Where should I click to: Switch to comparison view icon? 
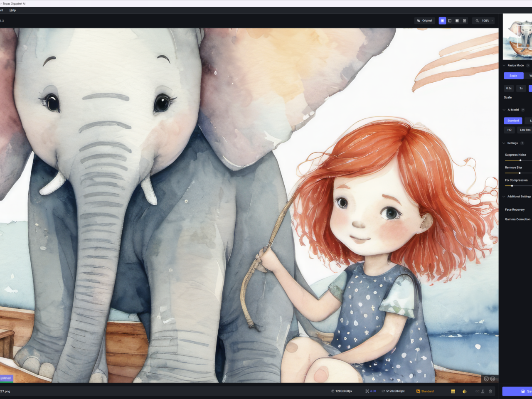[x=465, y=21]
